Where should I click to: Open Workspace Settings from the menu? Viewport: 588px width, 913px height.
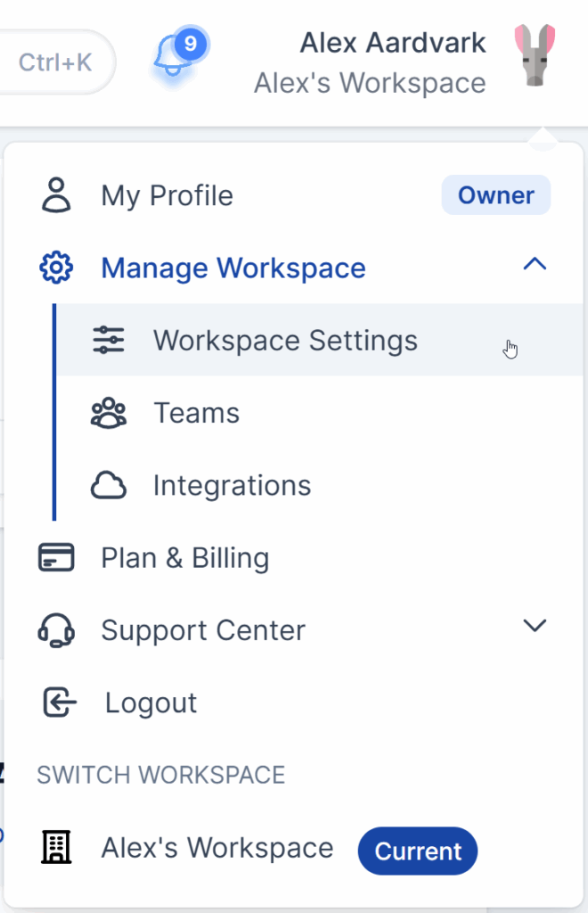285,340
